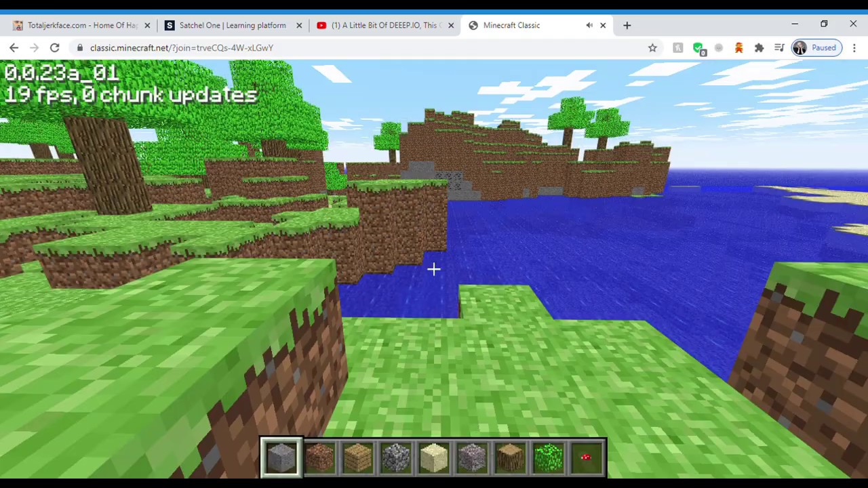Click the Mario character extension icon
Screen dimensions: 868x488
point(739,47)
